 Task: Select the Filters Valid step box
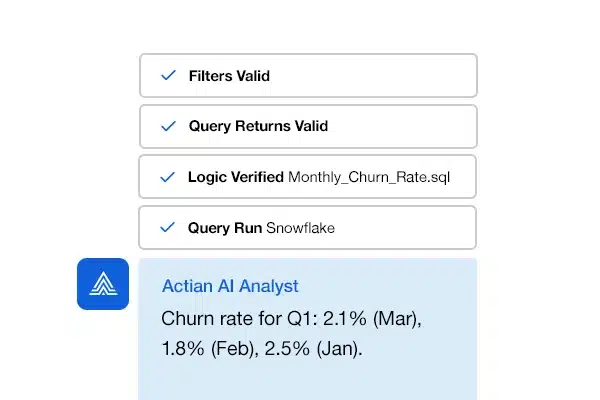click(400, 76)
